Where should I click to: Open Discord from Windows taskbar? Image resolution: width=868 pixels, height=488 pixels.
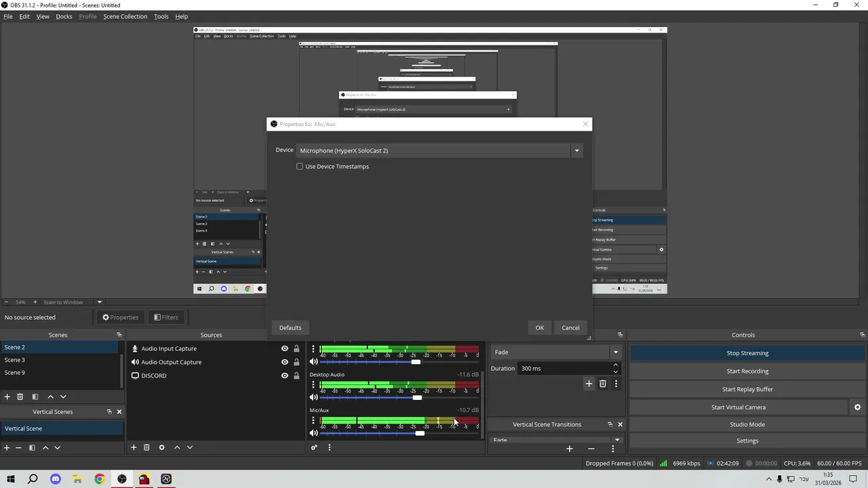tap(56, 479)
